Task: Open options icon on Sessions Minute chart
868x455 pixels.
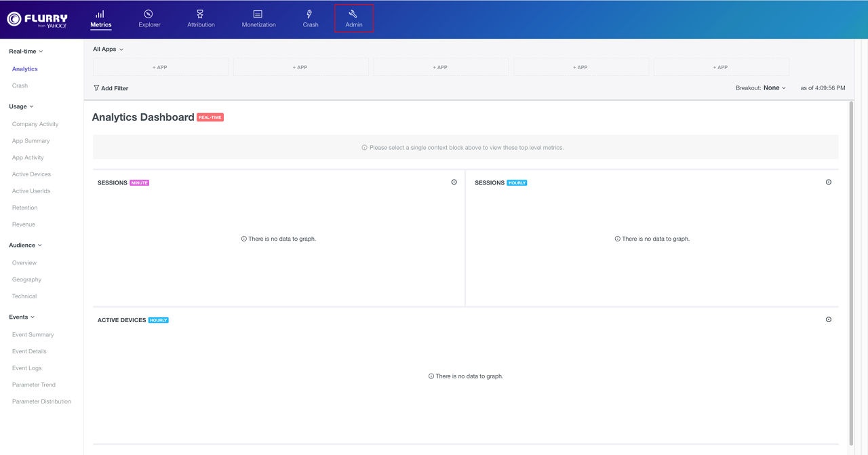Action: (x=454, y=182)
